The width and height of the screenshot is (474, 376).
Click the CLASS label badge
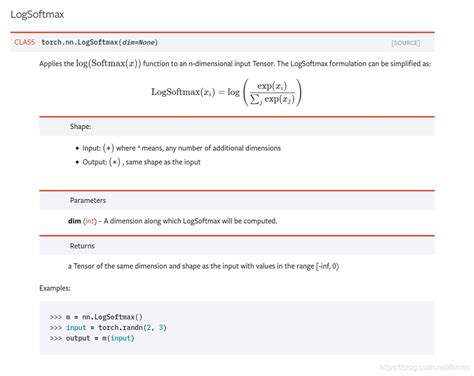[x=24, y=42]
